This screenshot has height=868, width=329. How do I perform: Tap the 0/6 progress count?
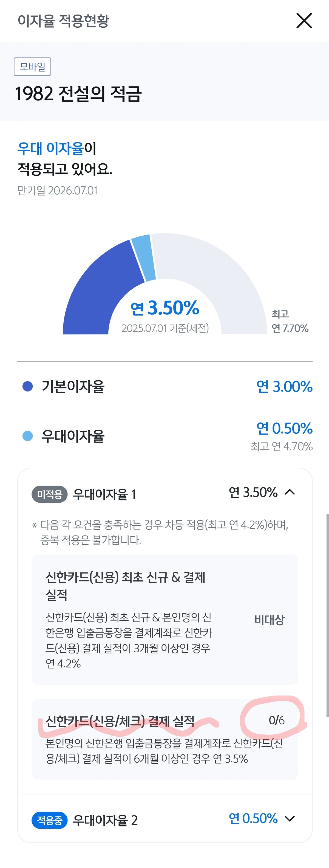tap(276, 721)
